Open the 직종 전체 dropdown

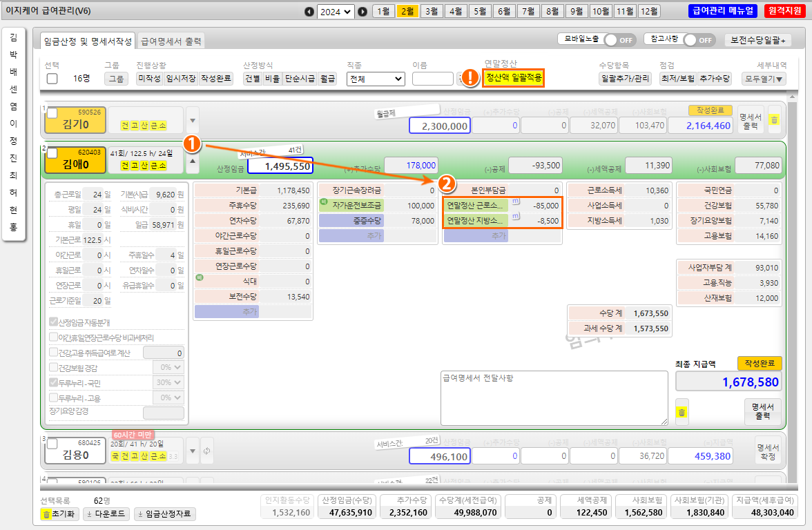tap(375, 79)
